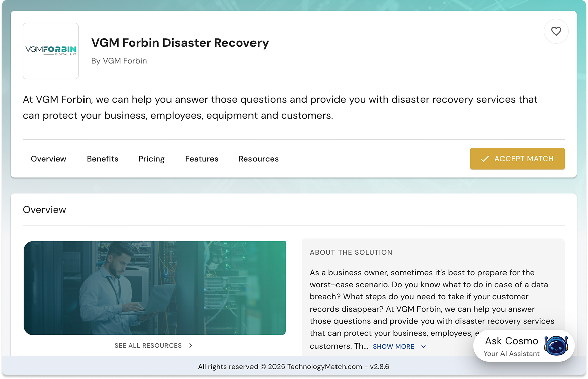The height and width of the screenshot is (379, 588).
Task: Click the By VGM Forbin vendor text
Action: [119, 61]
